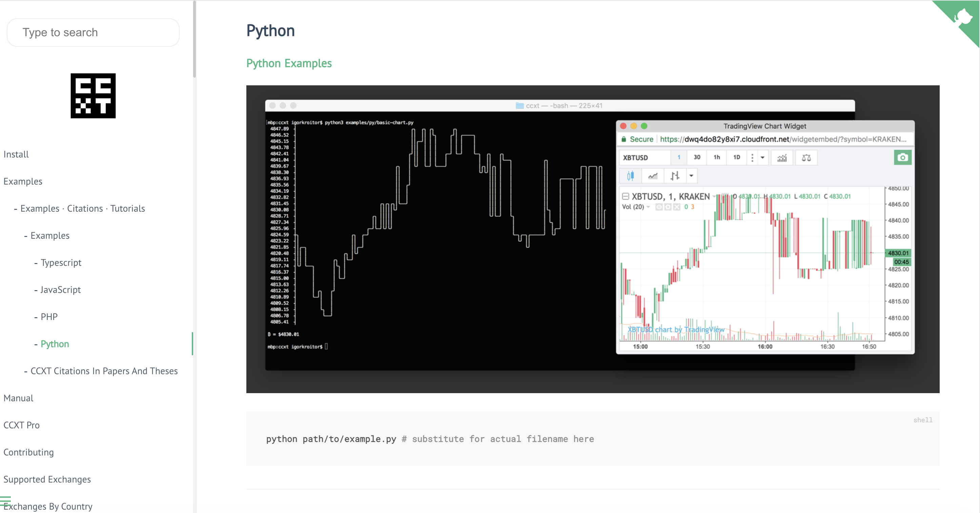The image size is (980, 513).
Task: Open the Manual section in the sidebar
Action: click(18, 398)
